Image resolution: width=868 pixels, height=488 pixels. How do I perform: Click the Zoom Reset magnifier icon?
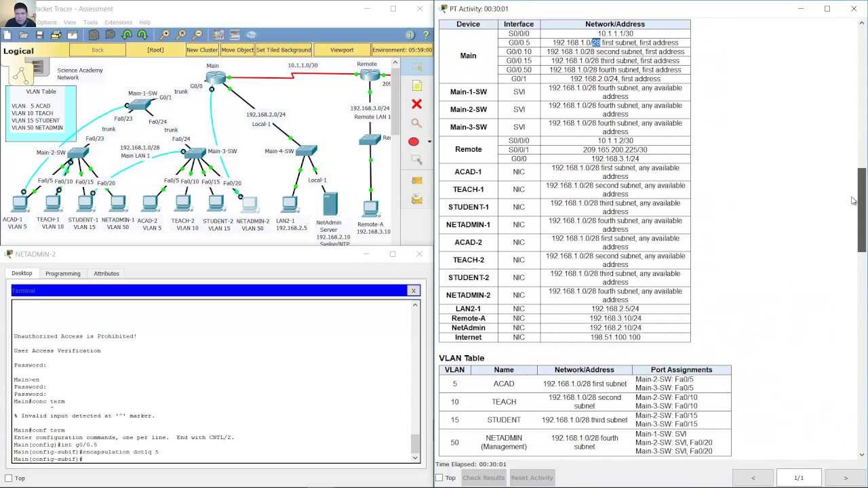point(181,35)
